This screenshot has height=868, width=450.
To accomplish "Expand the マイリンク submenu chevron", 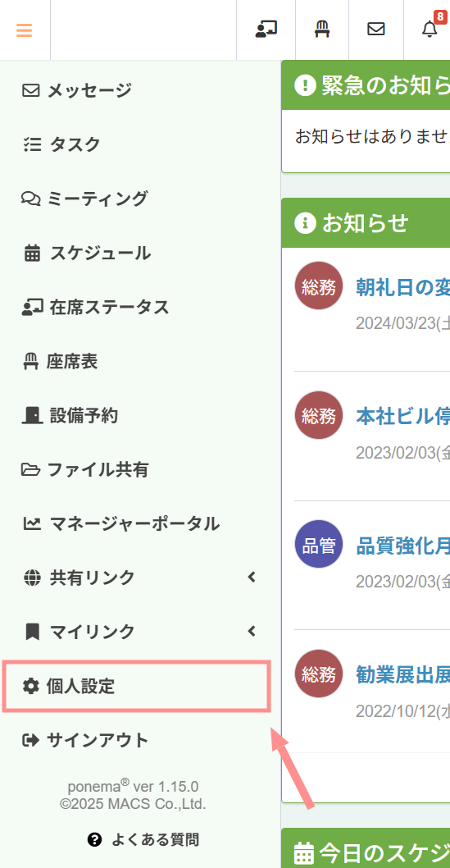I will pyautogui.click(x=252, y=631).
